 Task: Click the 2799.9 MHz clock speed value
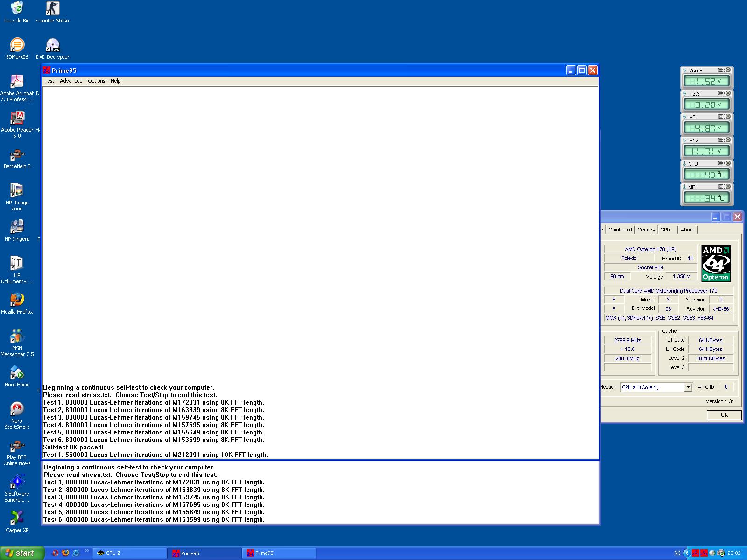click(627, 340)
